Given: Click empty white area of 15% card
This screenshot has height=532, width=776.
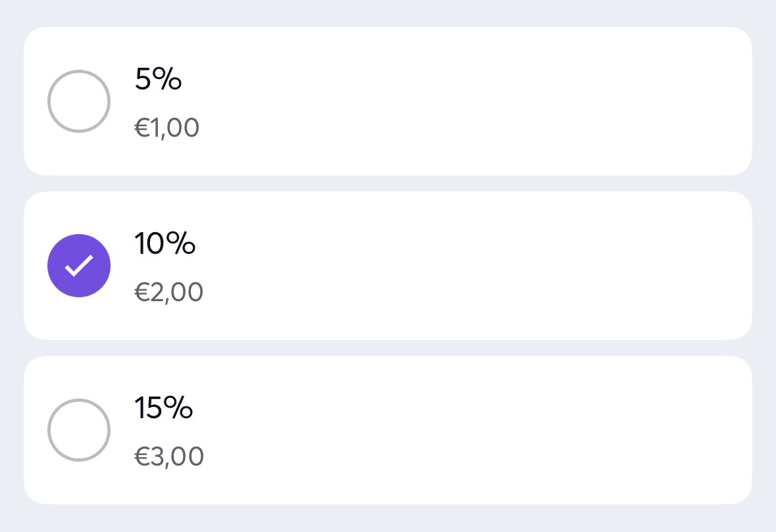Looking at the screenshot, I should [461, 430].
